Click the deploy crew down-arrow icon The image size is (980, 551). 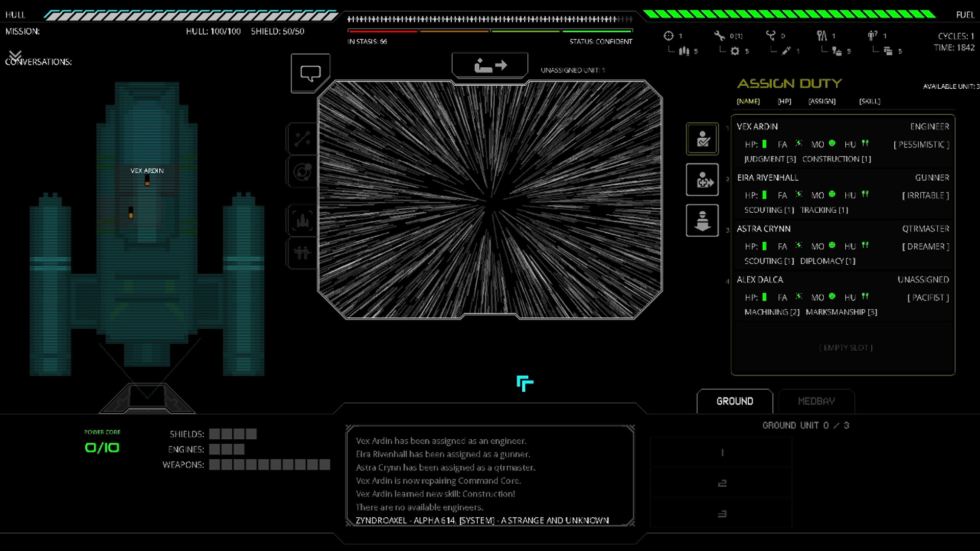pos(702,220)
